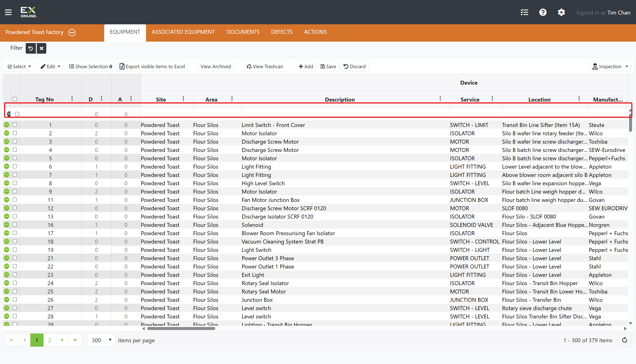Open the task checklist icon
This screenshot has height=364, width=636.
(524, 12)
